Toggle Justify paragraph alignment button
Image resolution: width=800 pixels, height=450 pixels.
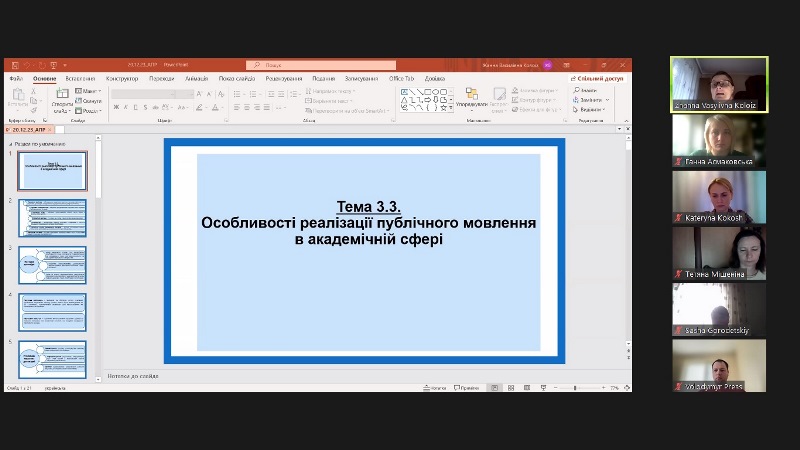pyautogui.click(x=266, y=107)
